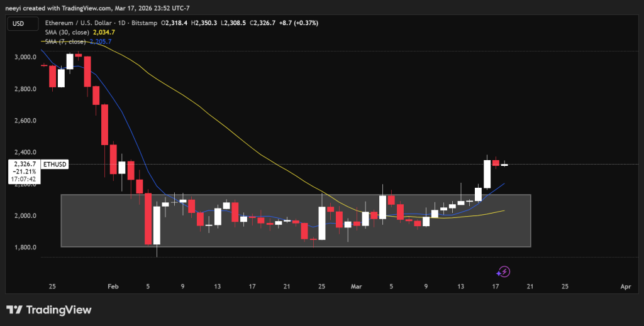Viewport: 644px width, 326px height.
Task: Click the Feb label on the time axis
Action: click(113, 286)
